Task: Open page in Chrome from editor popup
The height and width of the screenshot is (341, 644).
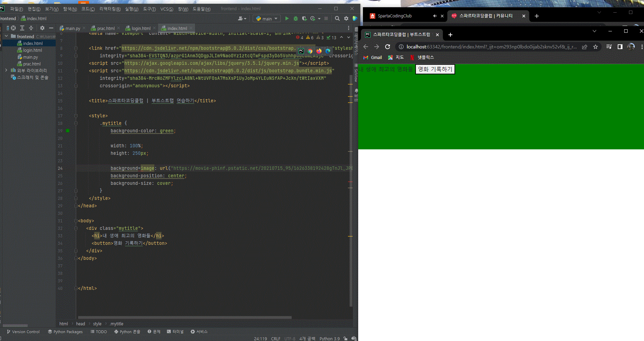Action: (310, 51)
